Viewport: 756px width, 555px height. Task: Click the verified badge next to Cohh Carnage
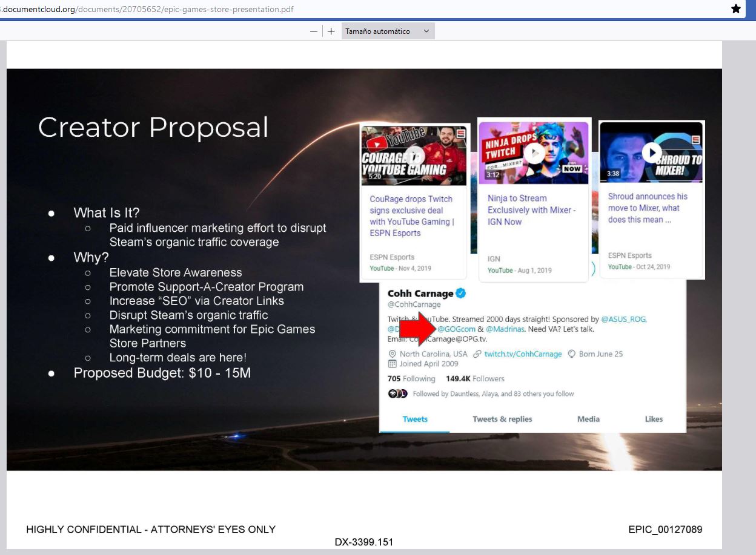[x=461, y=294]
